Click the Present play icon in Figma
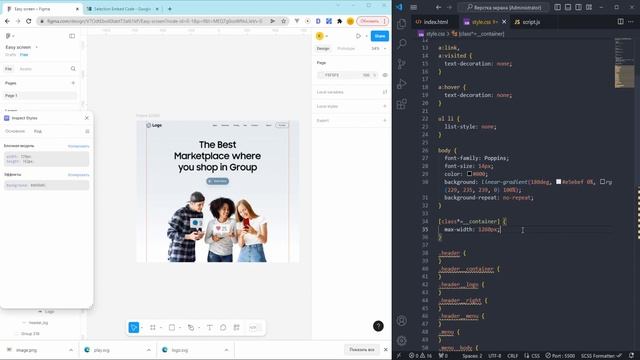Image resolution: width=640 pixels, height=360 pixels. pos(358,36)
